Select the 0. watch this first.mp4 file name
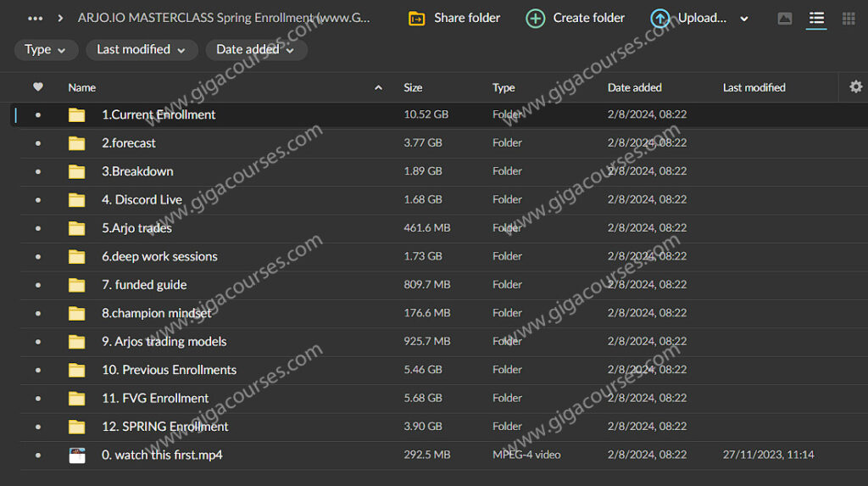 pos(162,455)
